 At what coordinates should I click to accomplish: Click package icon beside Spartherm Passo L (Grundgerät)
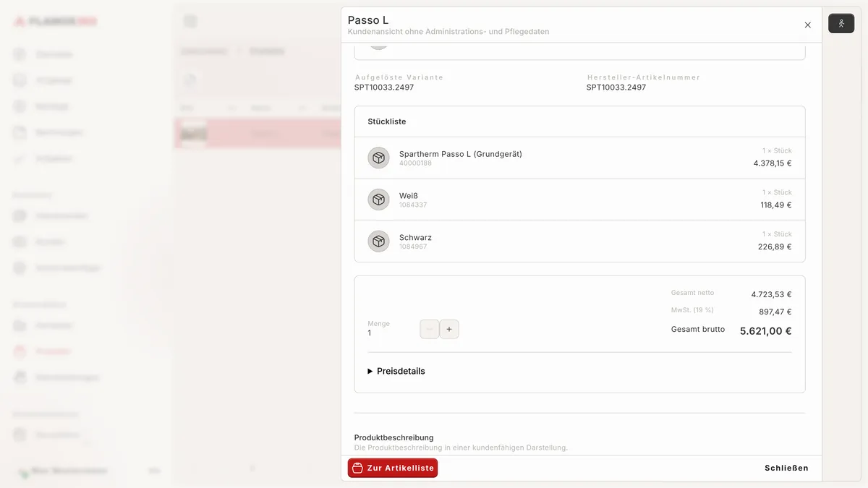coord(378,158)
